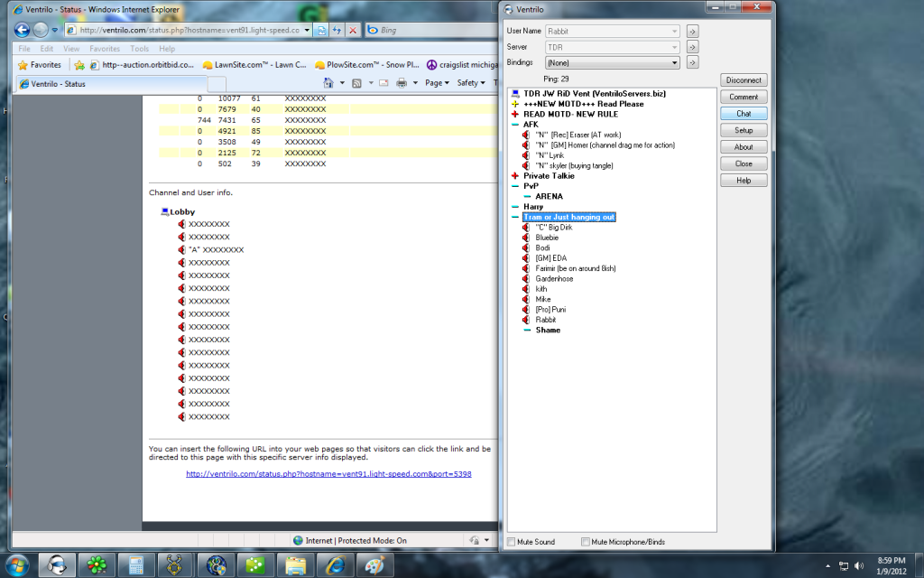Open the View menu in Internet Explorer

[71, 49]
